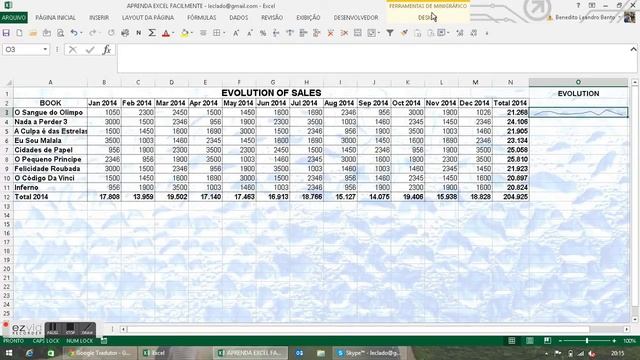Create a new blank workbook icon
The width and height of the screenshot is (640, 360).
click(19, 33)
